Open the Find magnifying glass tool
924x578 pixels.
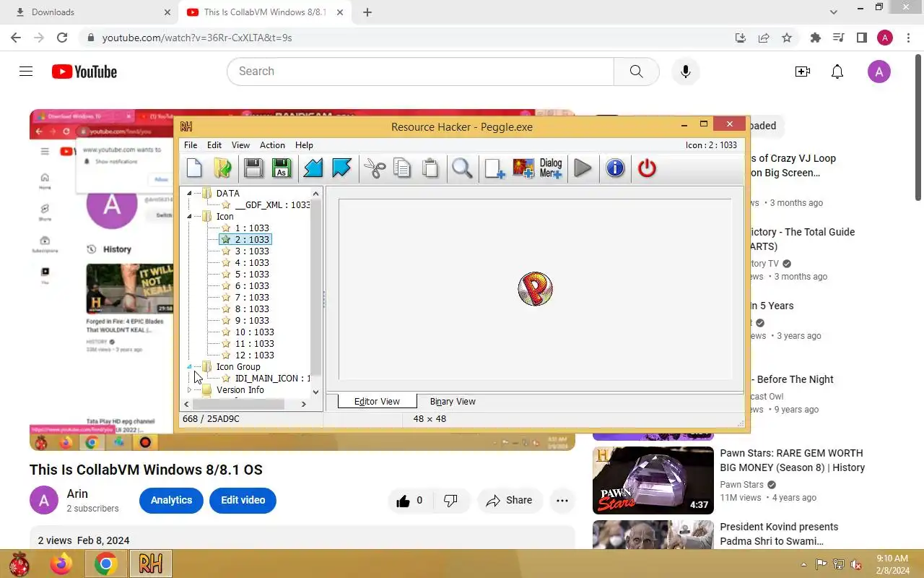[x=462, y=168]
